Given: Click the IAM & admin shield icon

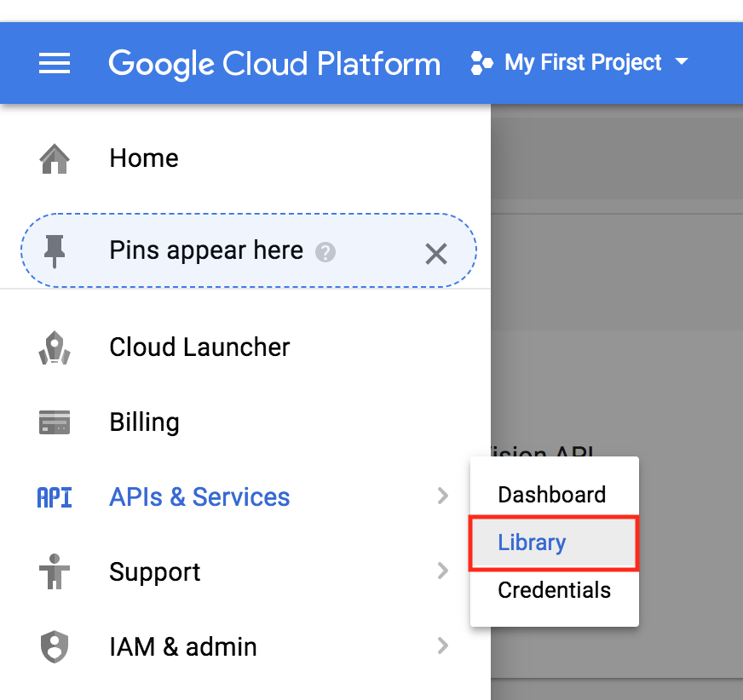Looking at the screenshot, I should click(x=55, y=647).
